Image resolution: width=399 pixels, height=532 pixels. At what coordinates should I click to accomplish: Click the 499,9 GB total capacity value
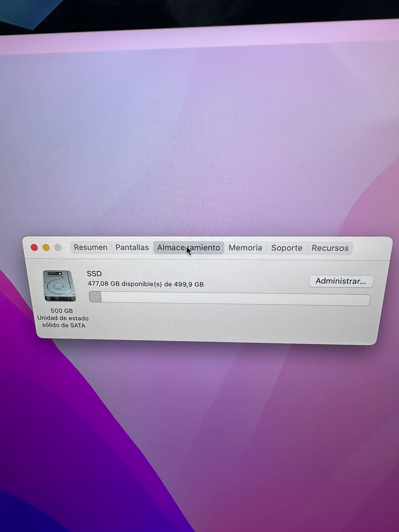pos(189,284)
